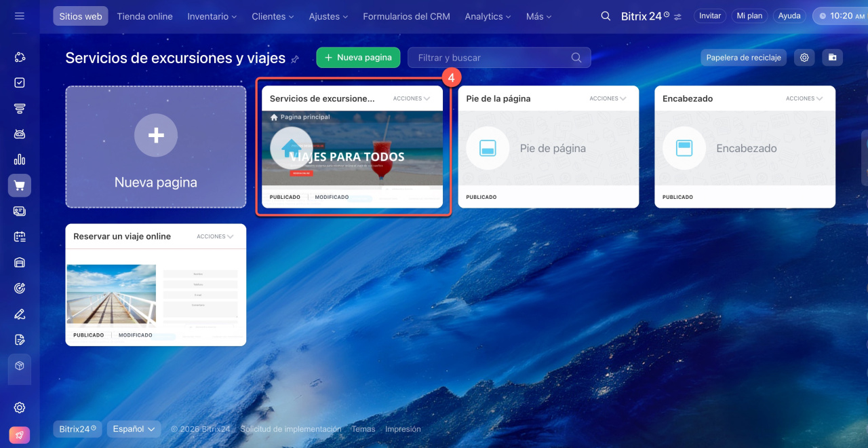Open the bar chart sidebar icon
Image resolution: width=868 pixels, height=448 pixels.
coord(20,160)
